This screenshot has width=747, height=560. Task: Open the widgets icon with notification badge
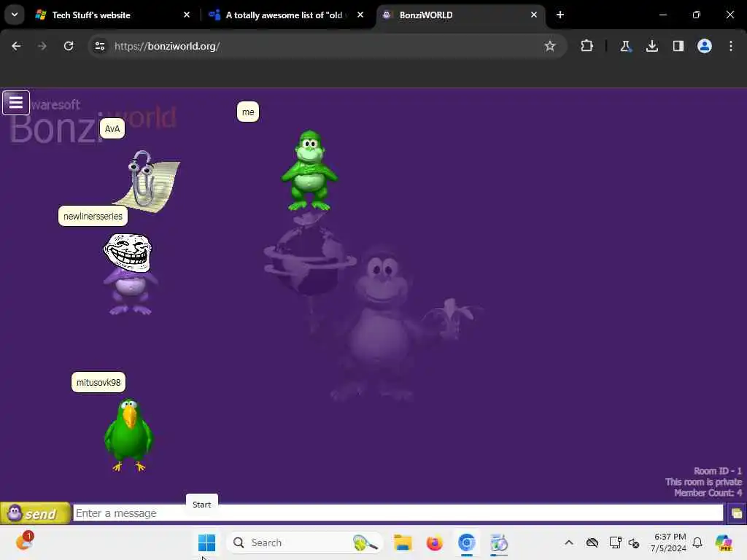24,542
